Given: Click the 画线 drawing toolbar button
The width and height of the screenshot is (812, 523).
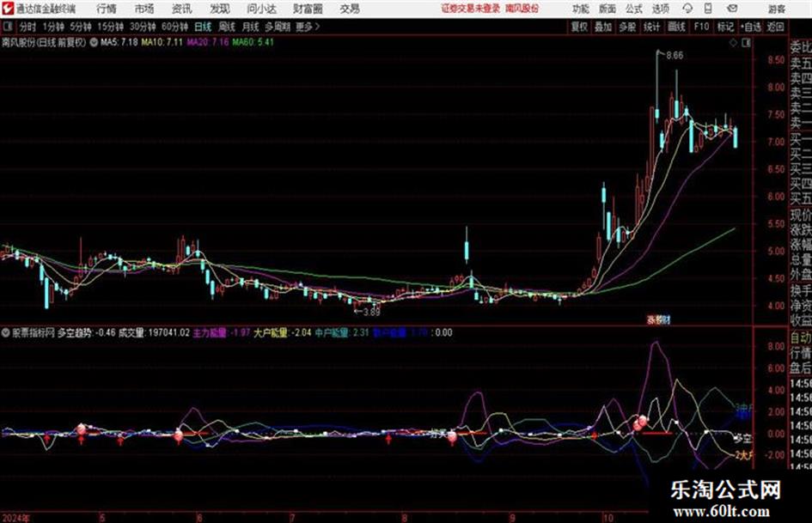Looking at the screenshot, I should coord(676,27).
